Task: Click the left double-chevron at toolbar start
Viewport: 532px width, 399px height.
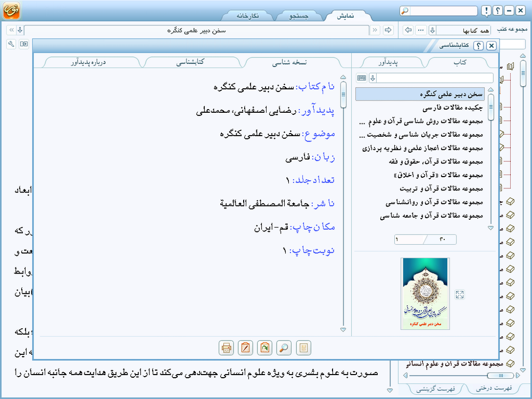Action: 11,30
